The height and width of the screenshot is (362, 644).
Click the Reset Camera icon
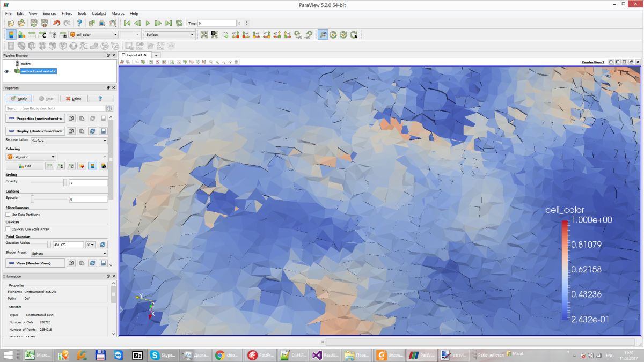tap(204, 34)
